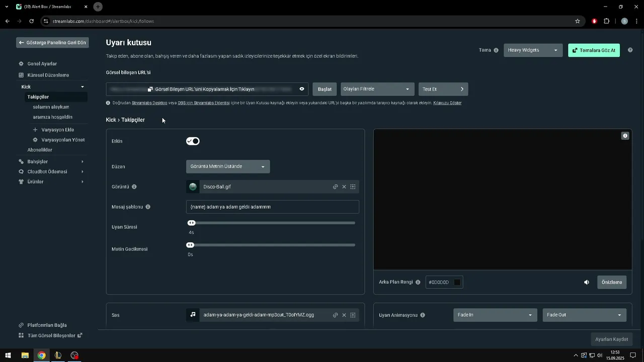
Task: Expand Ürünler in the sidebar
Action: coord(82,182)
